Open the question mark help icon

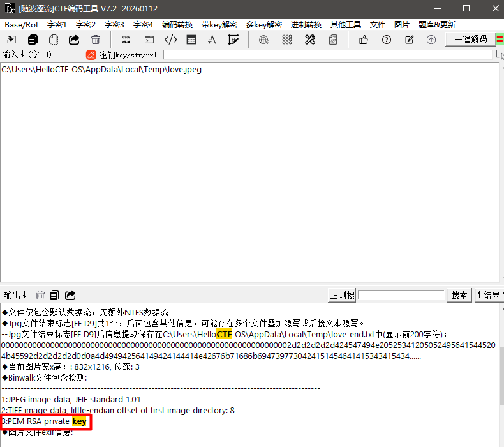point(387,40)
